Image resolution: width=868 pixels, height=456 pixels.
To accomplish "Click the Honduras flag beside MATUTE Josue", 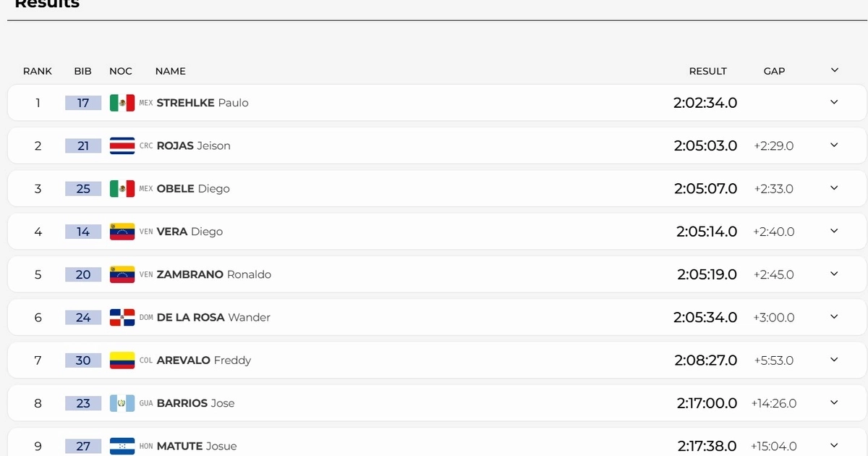I will pyautogui.click(x=122, y=446).
